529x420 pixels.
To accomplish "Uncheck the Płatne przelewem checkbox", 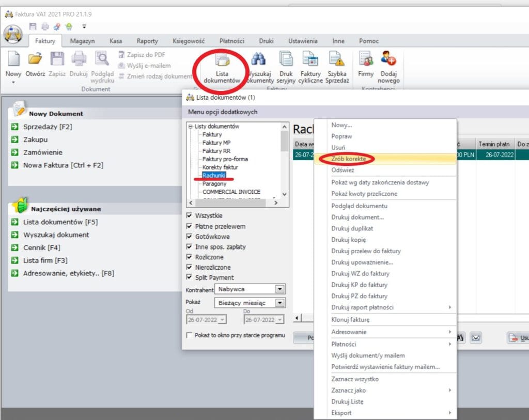I will coord(189,226).
